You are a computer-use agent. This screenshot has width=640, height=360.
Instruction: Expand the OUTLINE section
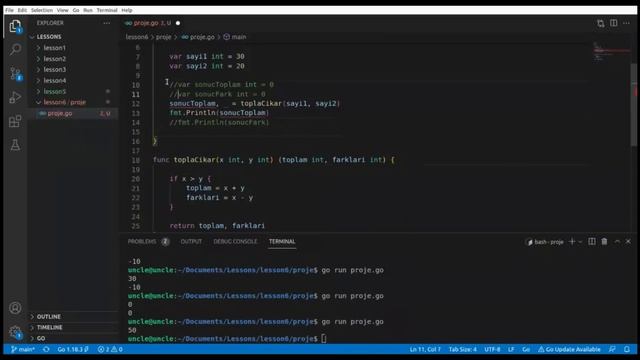[x=48, y=317]
